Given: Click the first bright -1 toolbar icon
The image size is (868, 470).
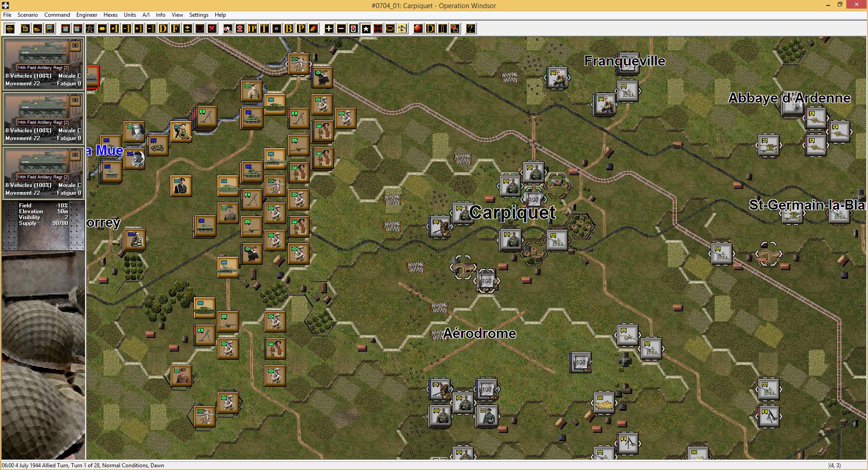Looking at the screenshot, I should pos(127,29).
